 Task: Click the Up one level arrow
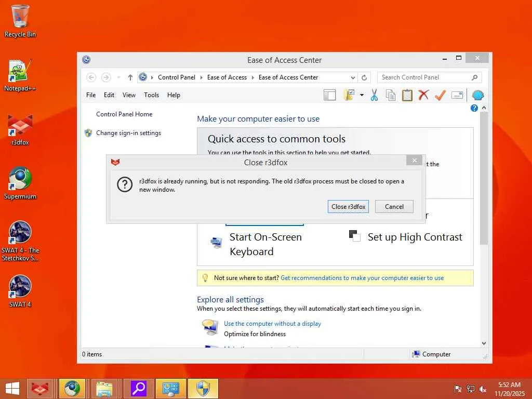(130, 77)
